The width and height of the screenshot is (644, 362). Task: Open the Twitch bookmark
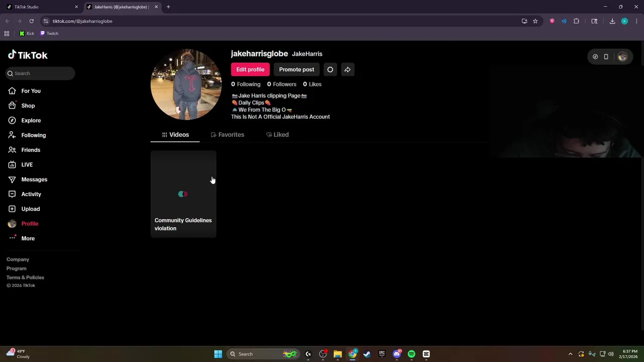pos(49,34)
